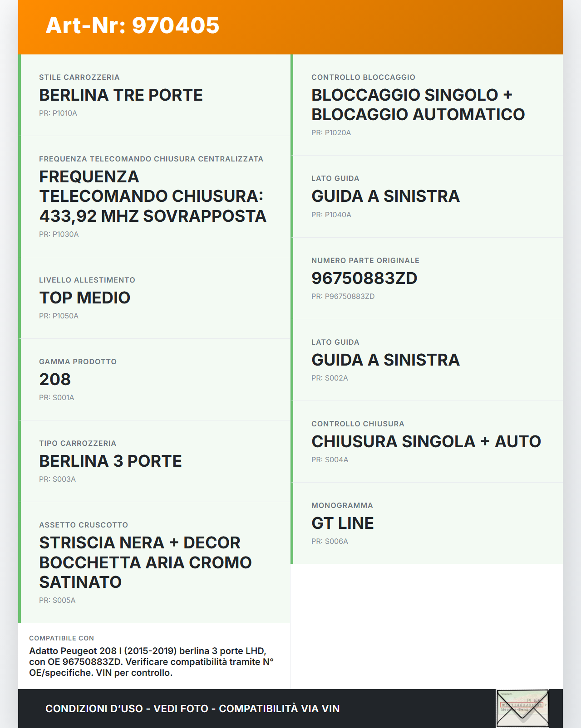Click the Bloccaggio Singolo + Blocaggio Automatico value
The height and width of the screenshot is (728, 581).
418,105
